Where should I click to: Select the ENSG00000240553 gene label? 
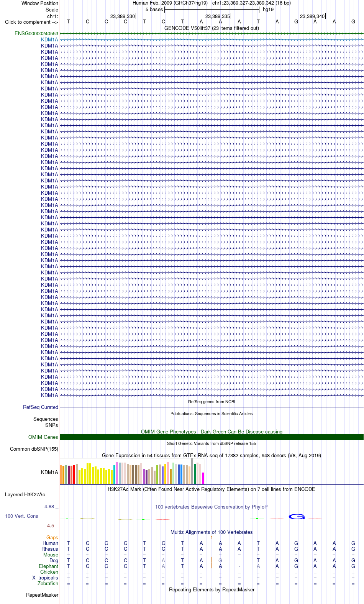point(36,34)
